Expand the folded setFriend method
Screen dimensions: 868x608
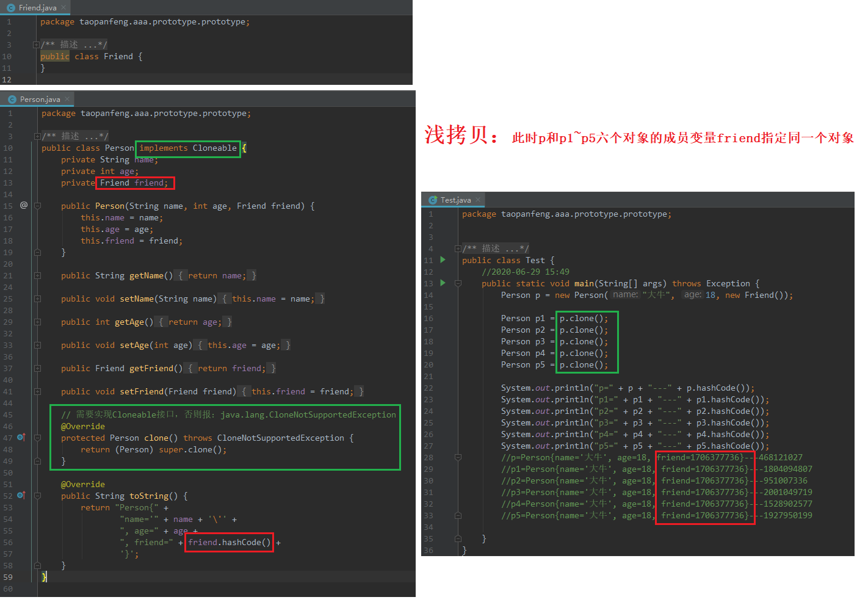pyautogui.click(x=37, y=392)
